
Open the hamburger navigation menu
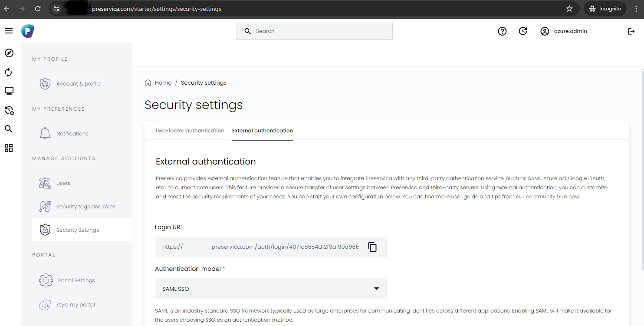(9, 31)
